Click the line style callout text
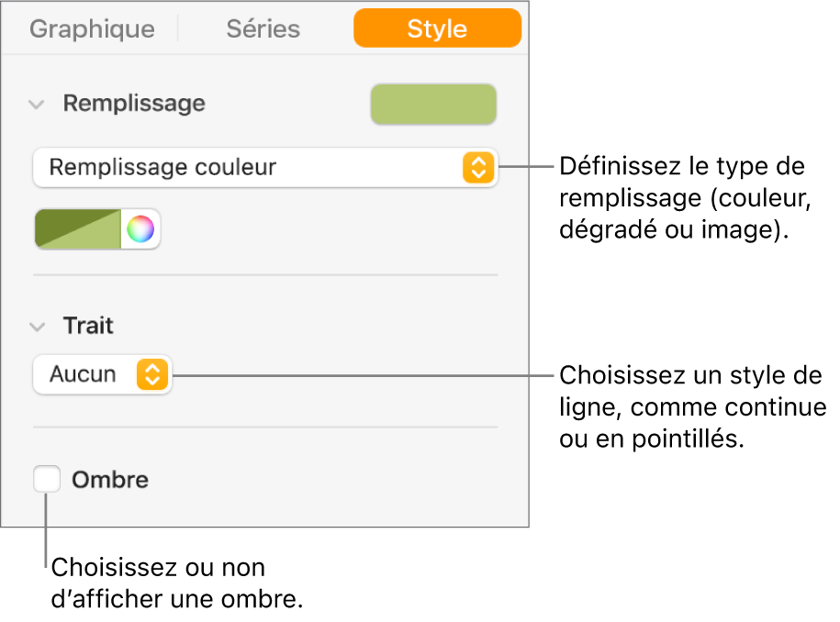The height and width of the screenshot is (622, 840). tap(692, 408)
